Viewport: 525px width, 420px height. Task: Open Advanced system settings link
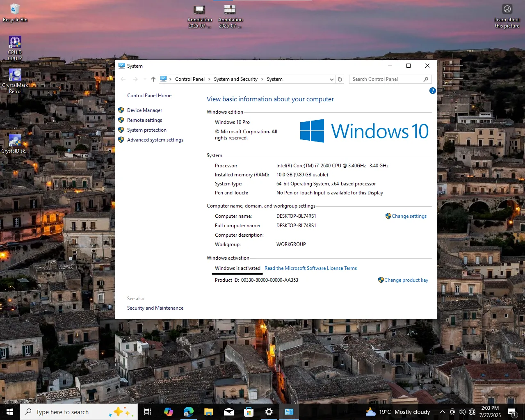(155, 140)
